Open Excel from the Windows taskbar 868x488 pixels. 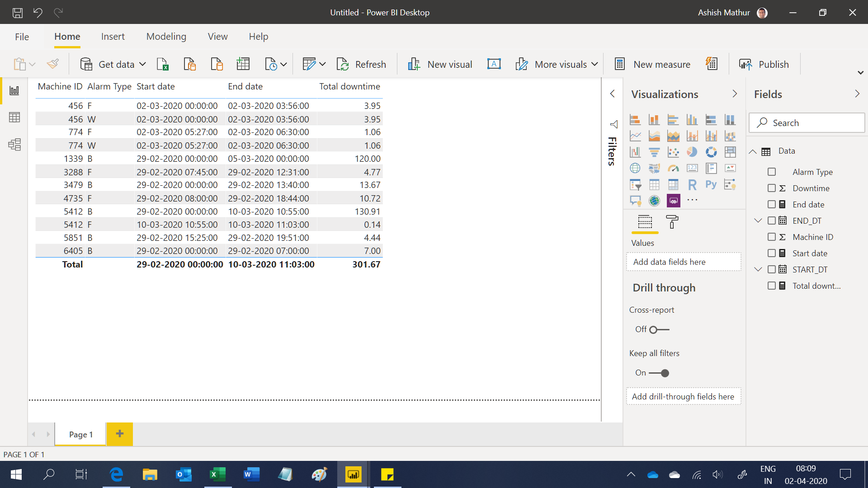coord(218,474)
